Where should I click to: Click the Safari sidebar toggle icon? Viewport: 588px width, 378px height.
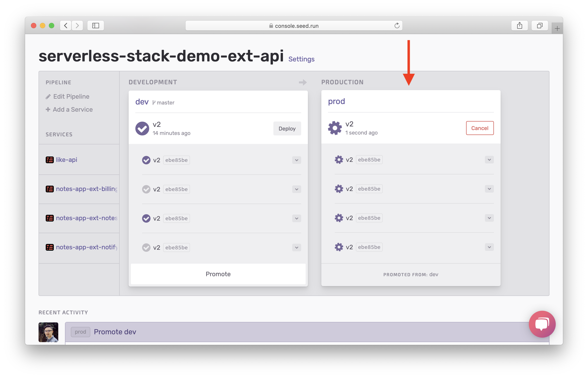[95, 26]
